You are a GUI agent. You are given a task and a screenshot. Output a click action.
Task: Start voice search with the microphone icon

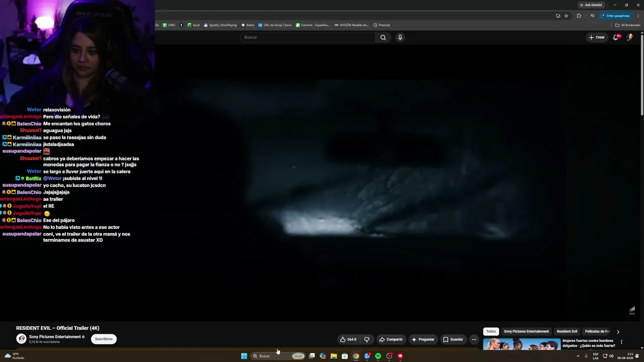click(400, 37)
